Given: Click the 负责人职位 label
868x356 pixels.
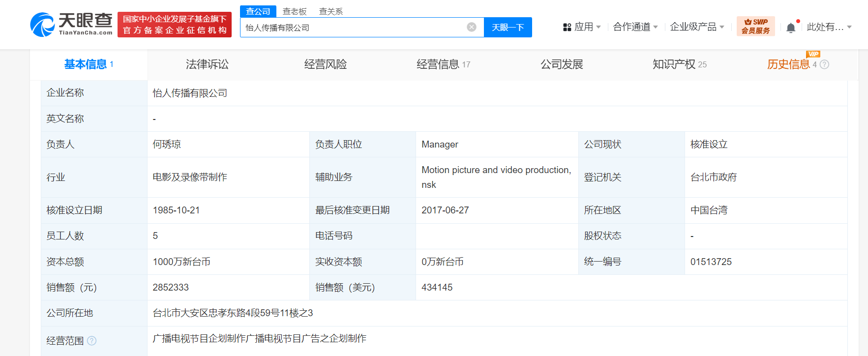Looking at the screenshot, I should point(338,144).
